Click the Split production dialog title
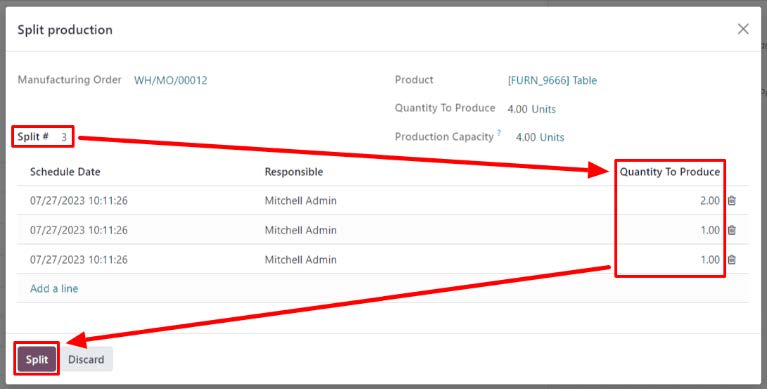The height and width of the screenshot is (389, 767). point(65,30)
